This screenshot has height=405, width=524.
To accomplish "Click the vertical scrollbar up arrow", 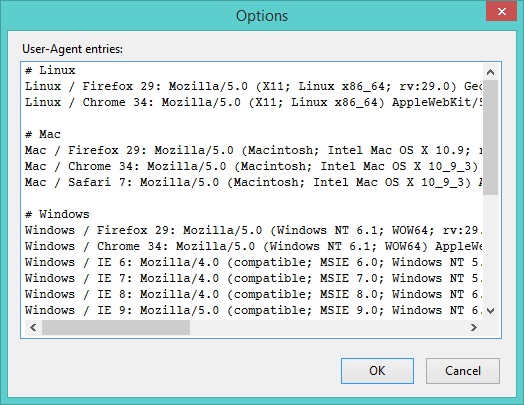I will pos(490,72).
